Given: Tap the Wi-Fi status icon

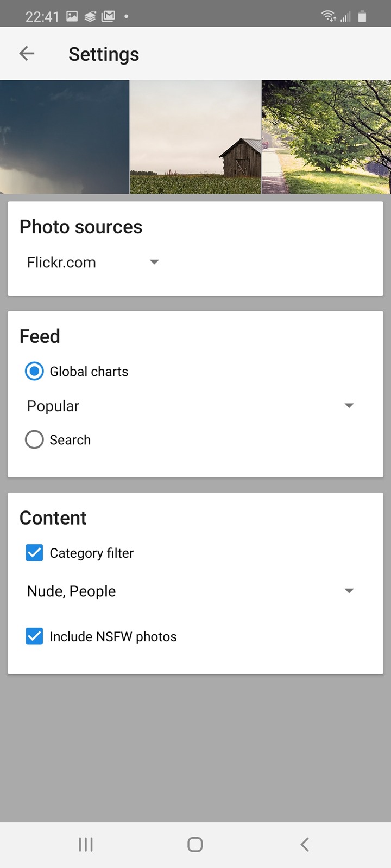Looking at the screenshot, I should click(329, 16).
